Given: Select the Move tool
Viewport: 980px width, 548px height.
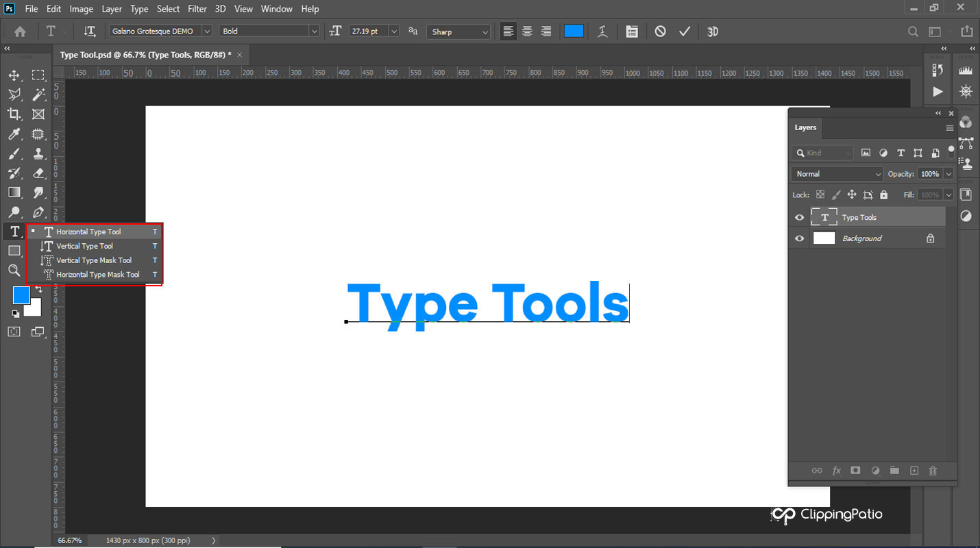Looking at the screenshot, I should click(x=14, y=75).
